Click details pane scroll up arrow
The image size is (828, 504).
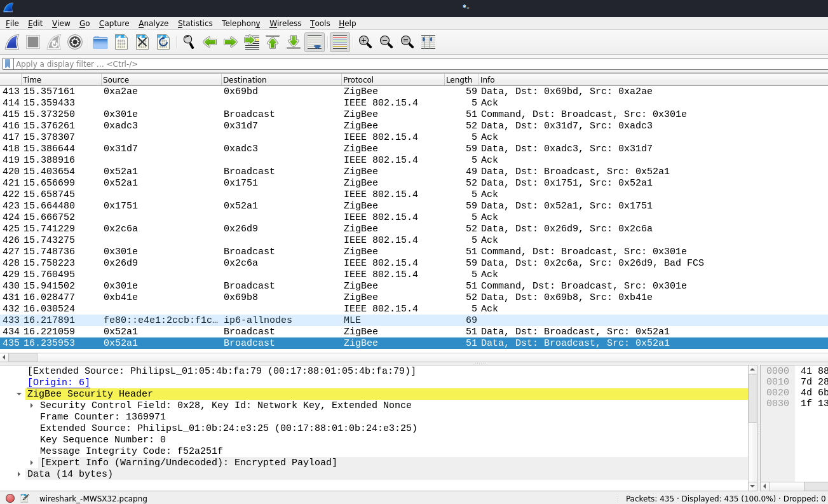(752, 369)
